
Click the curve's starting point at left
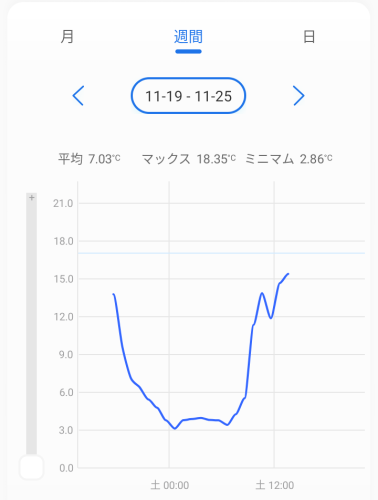tap(113, 294)
